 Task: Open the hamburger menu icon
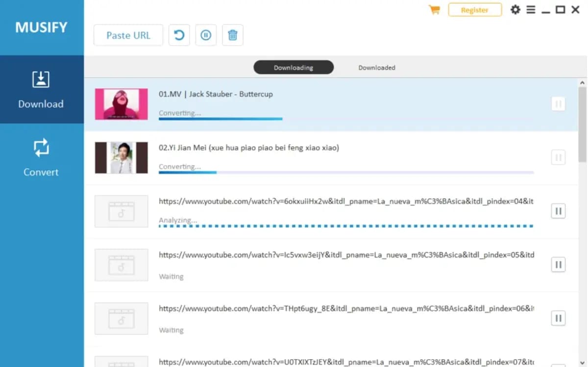[531, 10]
